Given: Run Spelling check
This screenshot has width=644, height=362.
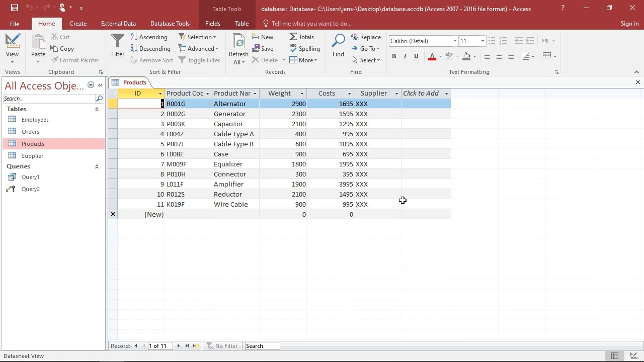Looking at the screenshot, I should (304, 48).
